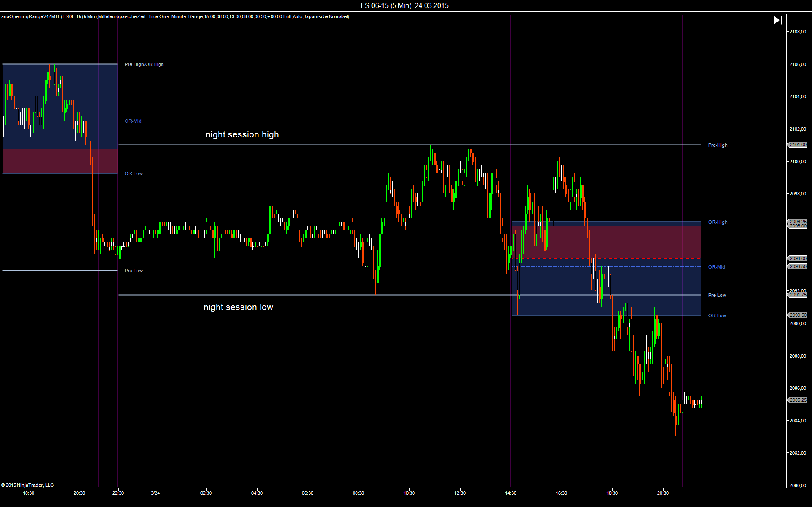Click the right-side Pre-High line label

point(718,145)
